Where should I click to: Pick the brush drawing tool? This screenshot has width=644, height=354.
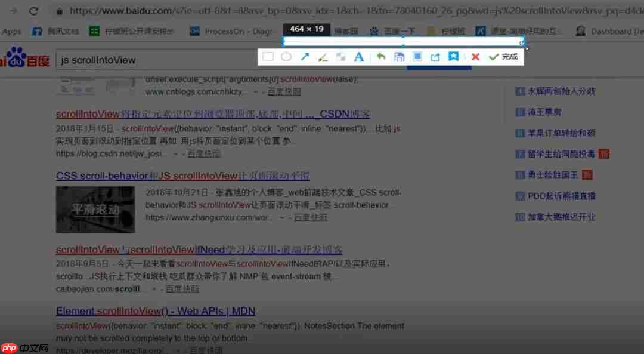tap(323, 57)
